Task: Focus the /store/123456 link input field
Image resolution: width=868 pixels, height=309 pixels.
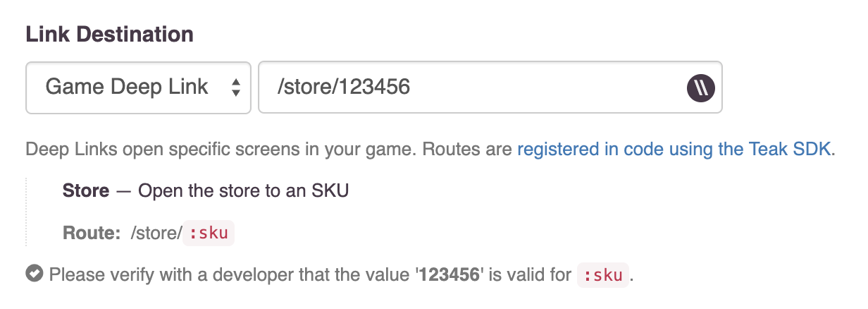Action: (x=490, y=87)
